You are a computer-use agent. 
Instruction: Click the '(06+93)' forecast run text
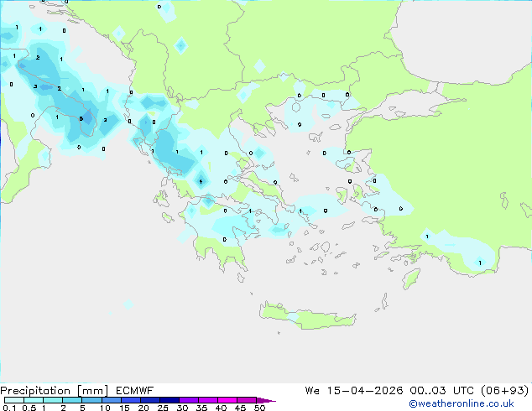click(x=505, y=391)
